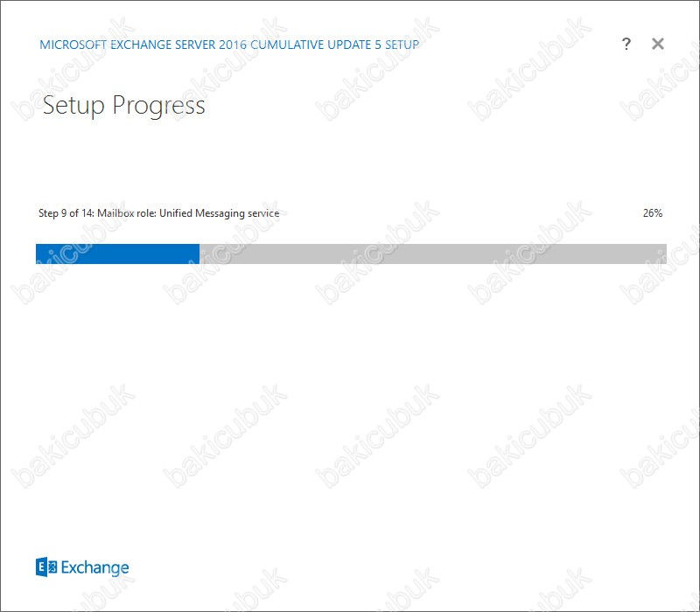Click the word Setup in the large heading
The height and width of the screenshot is (612, 700).
tap(73, 106)
